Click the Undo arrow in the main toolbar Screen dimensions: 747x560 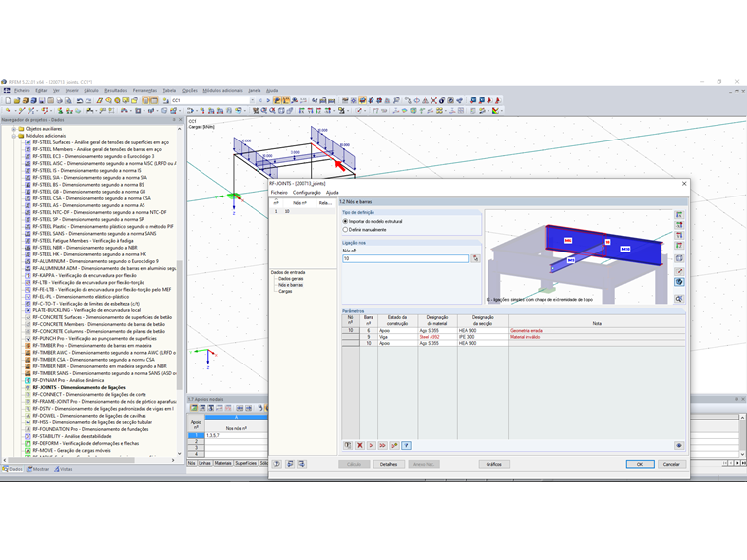tap(80, 100)
